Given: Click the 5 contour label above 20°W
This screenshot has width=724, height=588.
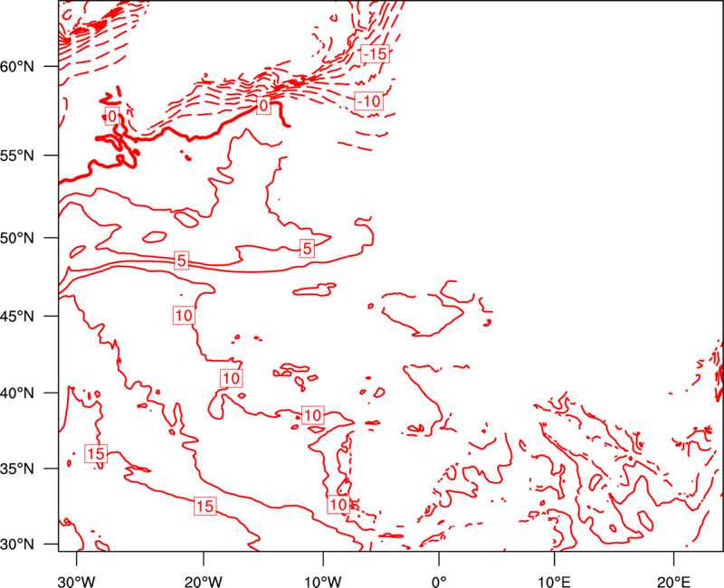Looking at the screenshot, I should pos(182,261).
